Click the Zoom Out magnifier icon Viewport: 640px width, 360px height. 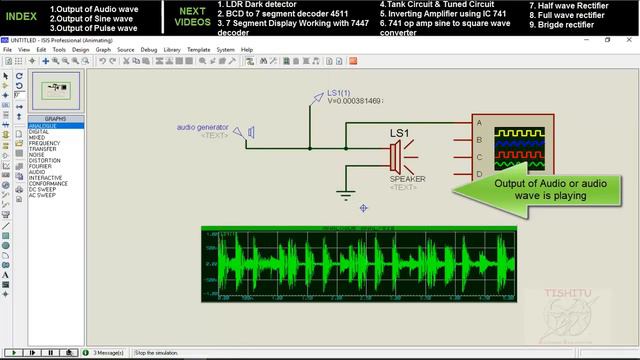coord(65,61)
